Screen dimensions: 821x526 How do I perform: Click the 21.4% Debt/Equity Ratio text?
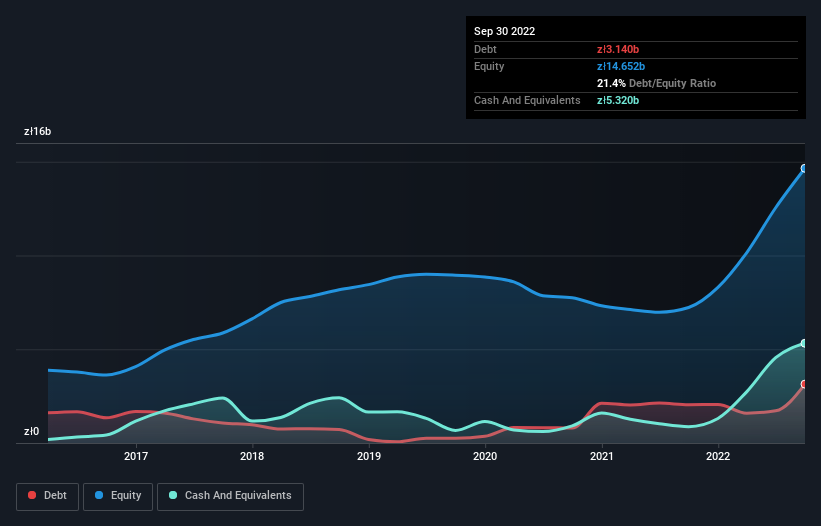tap(657, 83)
